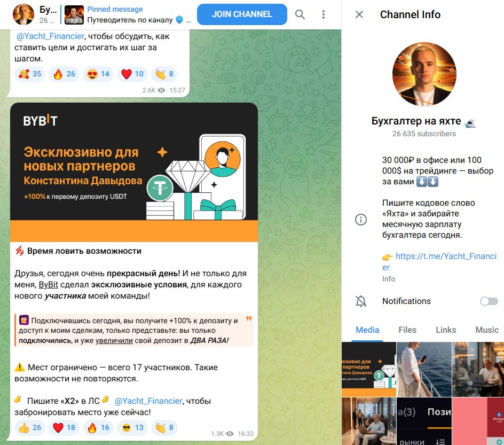Switch to the Links tab

[446, 330]
